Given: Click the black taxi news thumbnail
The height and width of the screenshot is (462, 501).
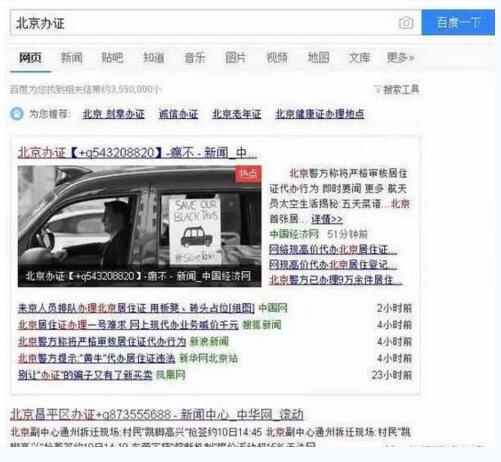Looking at the screenshot, I should pos(140,226).
